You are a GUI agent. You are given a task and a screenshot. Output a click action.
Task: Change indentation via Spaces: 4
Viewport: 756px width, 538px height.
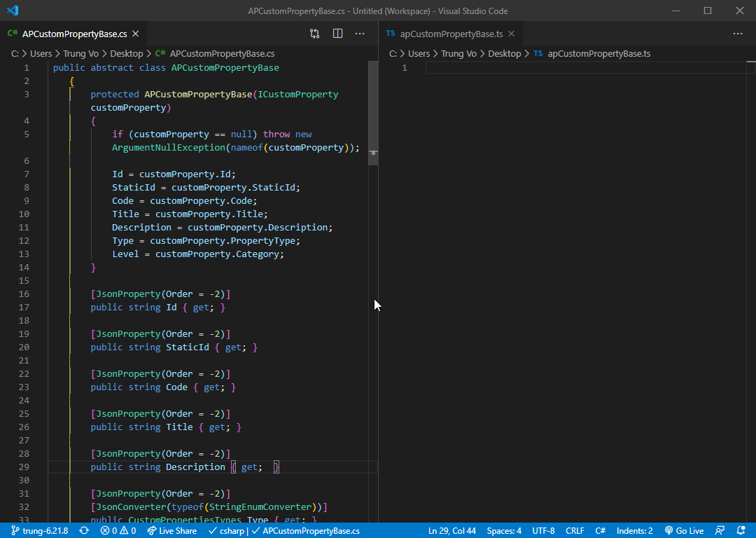pyautogui.click(x=504, y=531)
